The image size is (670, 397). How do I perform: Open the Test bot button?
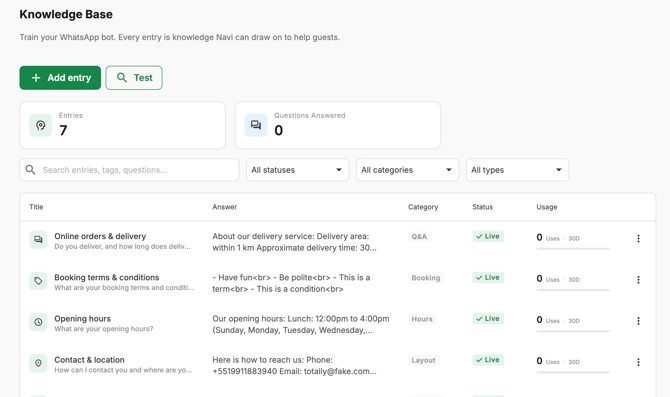(x=134, y=78)
